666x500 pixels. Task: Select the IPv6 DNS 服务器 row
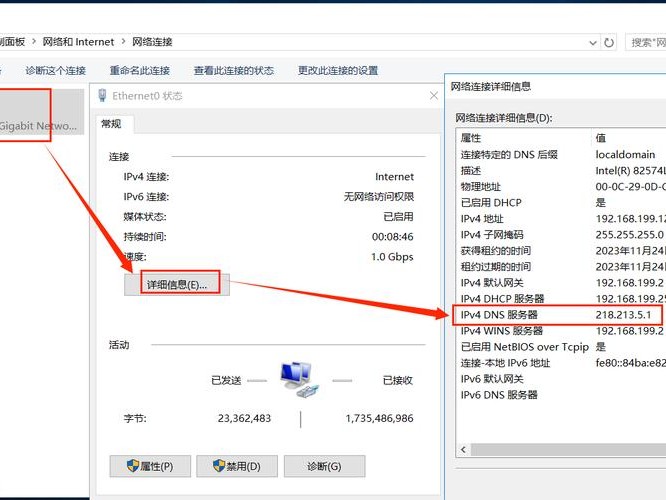click(x=562, y=395)
